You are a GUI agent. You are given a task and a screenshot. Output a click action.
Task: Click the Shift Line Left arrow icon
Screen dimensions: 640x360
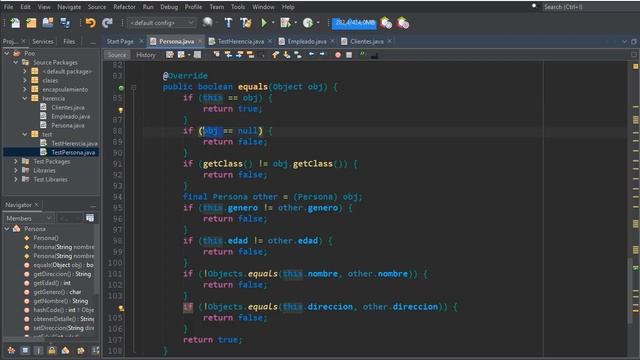point(311,54)
